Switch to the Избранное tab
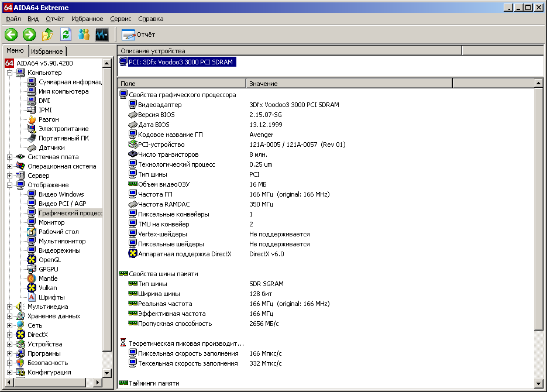 tap(47, 51)
